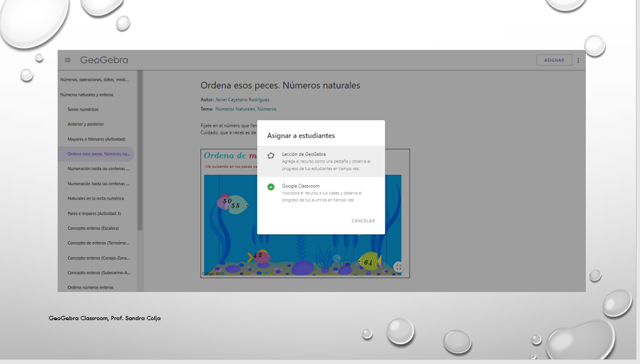This screenshot has width=640, height=364.
Task: Select Concepto de enteros (Termóme...)
Action: [98, 243]
